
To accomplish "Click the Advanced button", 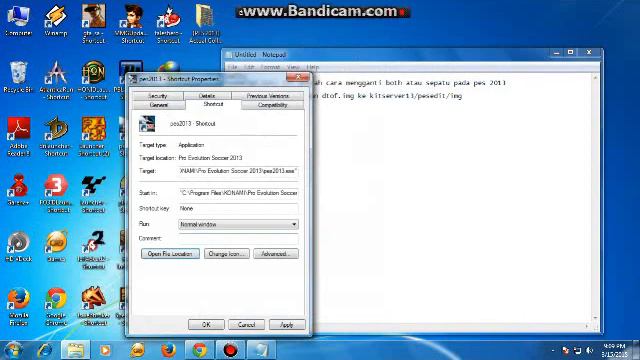I will 276,253.
